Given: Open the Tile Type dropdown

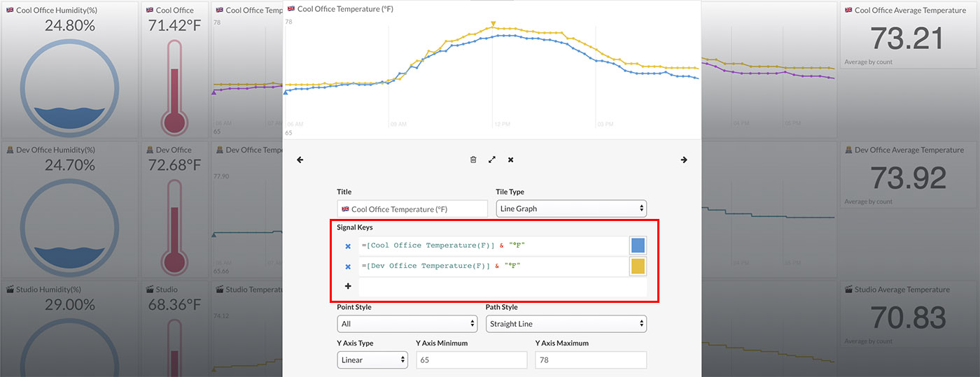Looking at the screenshot, I should coord(570,208).
